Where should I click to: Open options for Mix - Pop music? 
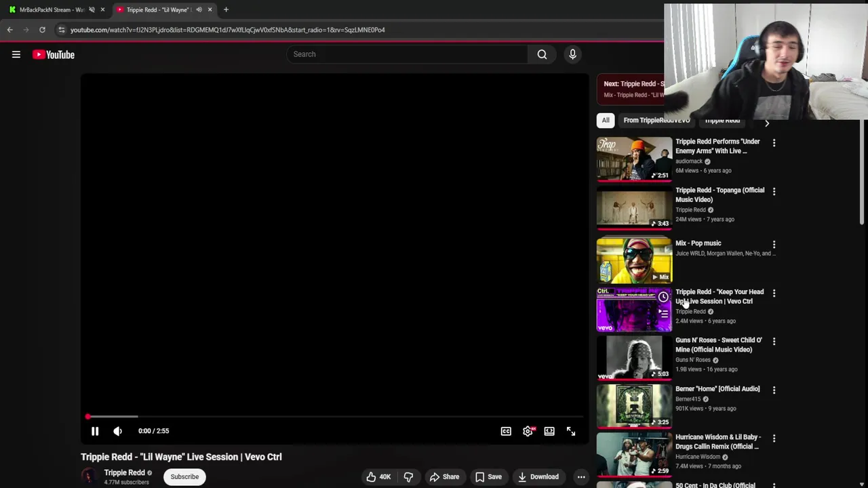774,245
